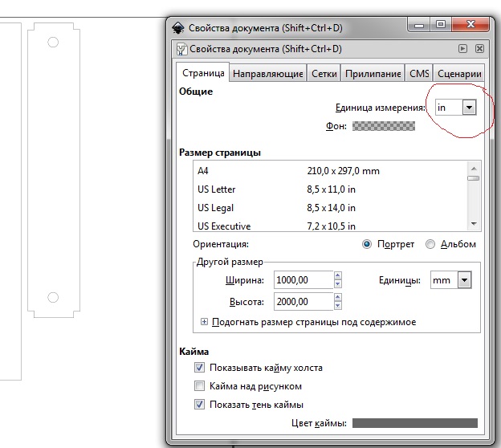The image size is (501, 448).
Task: Select the US Executive page size
Action: coord(330,226)
